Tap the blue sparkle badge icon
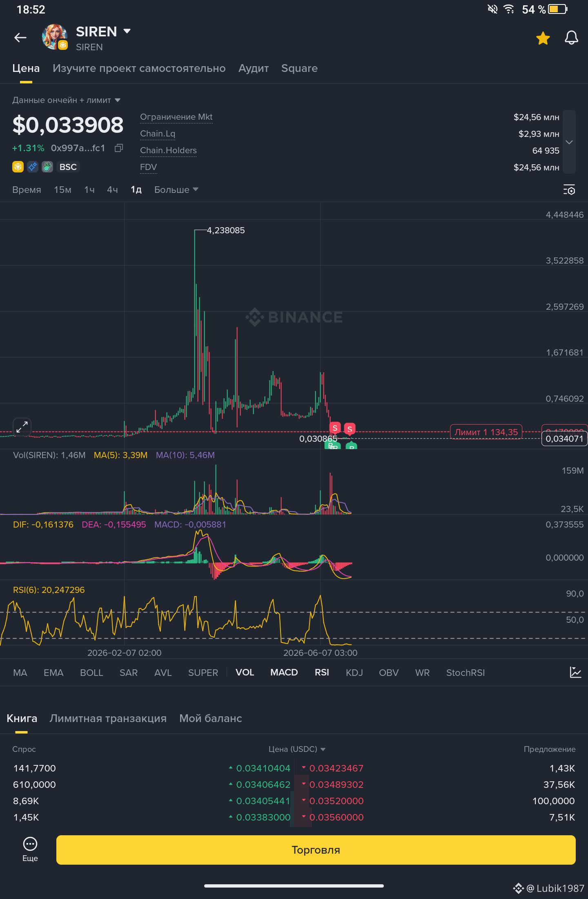 tap(33, 167)
